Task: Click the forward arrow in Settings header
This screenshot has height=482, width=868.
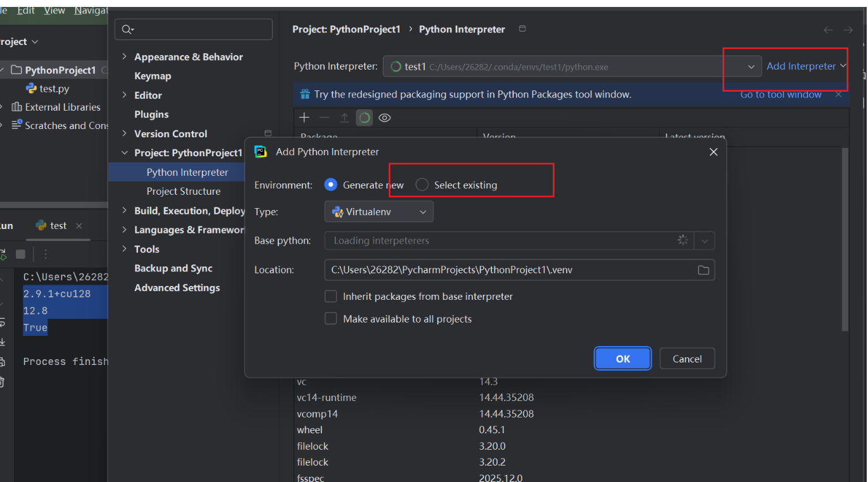Action: 848,30
